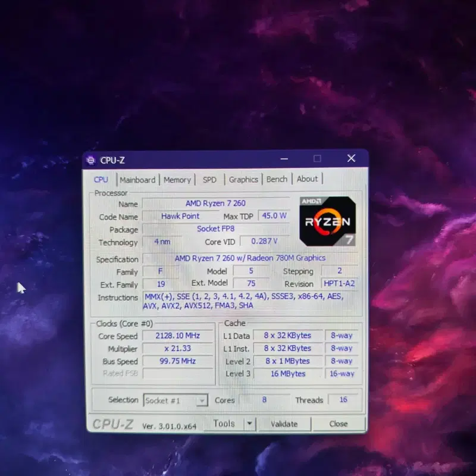This screenshot has height=476, width=476.
Task: Open the About tab
Action: click(x=307, y=179)
